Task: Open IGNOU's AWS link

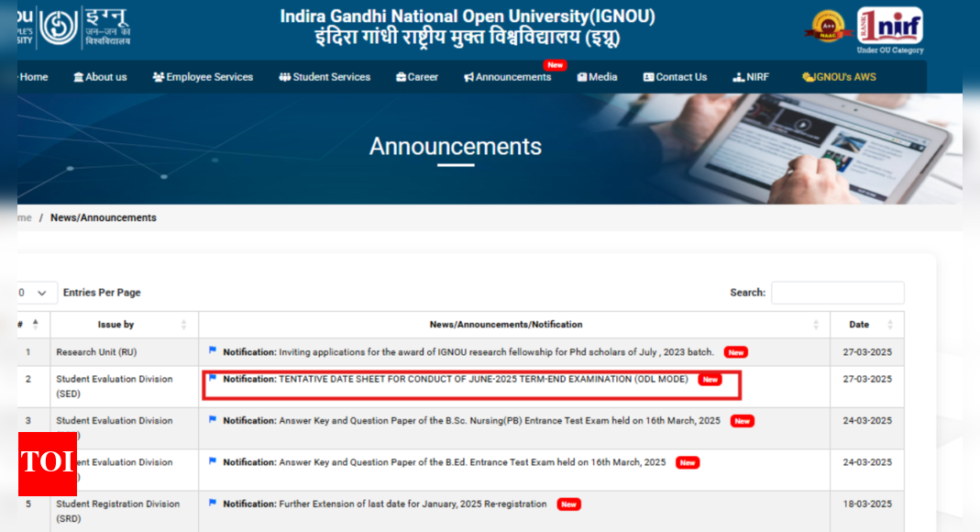Action: [839, 77]
